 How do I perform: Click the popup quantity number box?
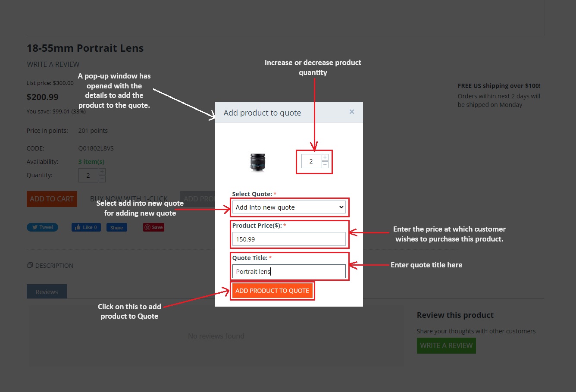(311, 161)
